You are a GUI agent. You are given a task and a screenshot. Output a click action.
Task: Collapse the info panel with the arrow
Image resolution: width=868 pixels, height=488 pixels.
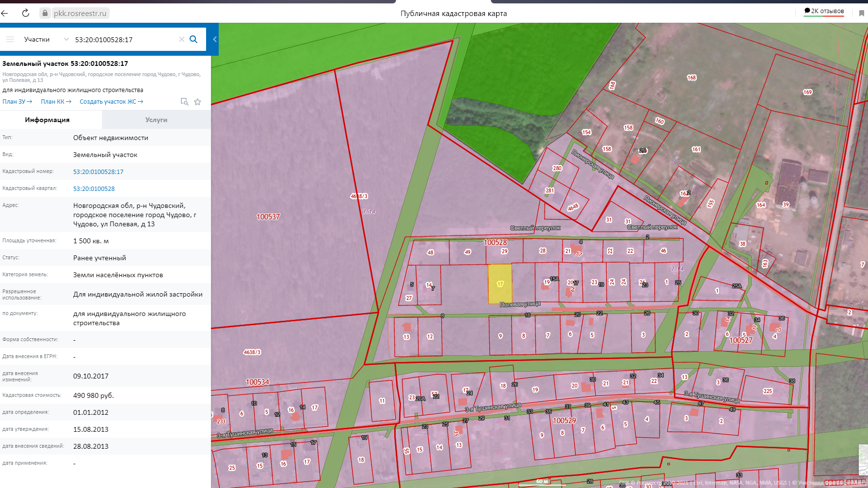click(215, 39)
